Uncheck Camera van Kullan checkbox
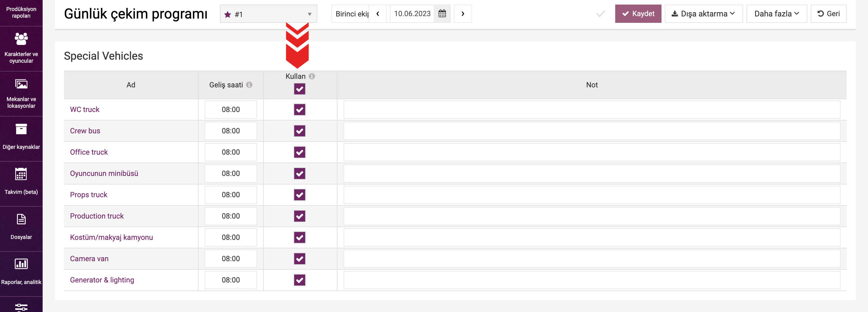The width and height of the screenshot is (868, 312). point(300,259)
